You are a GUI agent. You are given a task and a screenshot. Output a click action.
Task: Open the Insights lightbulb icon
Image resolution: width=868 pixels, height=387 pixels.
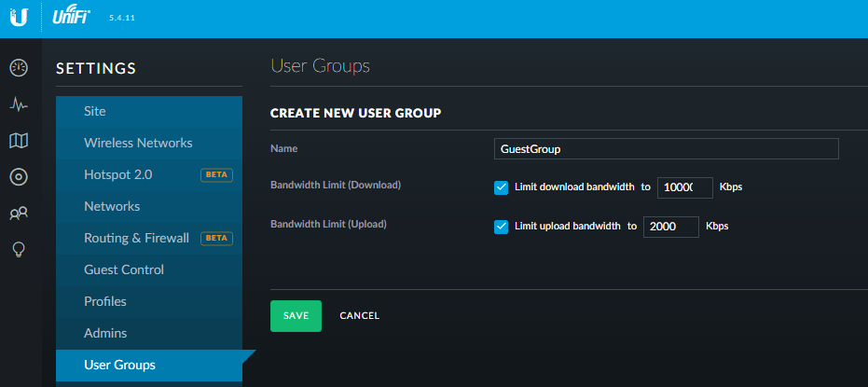coord(19,249)
